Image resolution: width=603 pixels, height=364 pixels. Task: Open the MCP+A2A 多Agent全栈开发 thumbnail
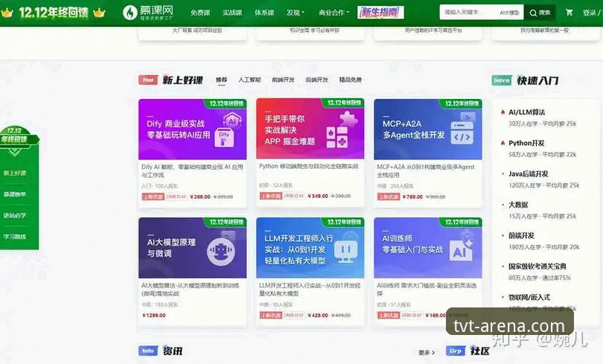click(x=427, y=129)
